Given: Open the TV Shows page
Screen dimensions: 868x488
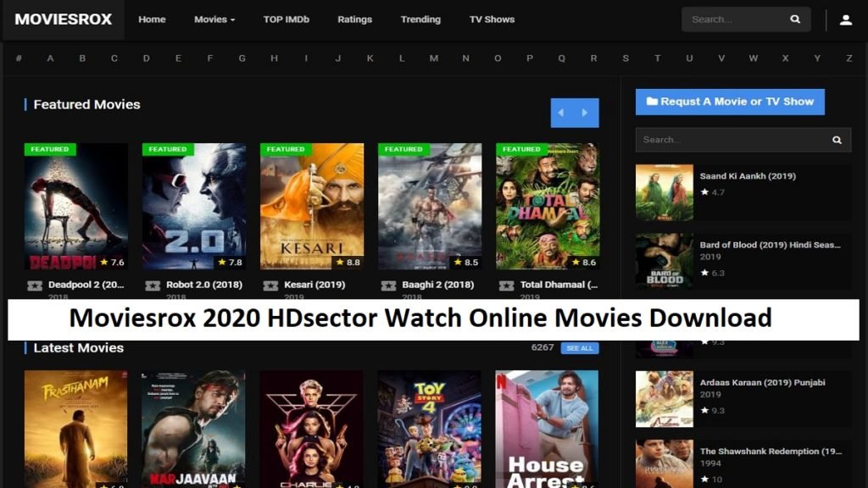Looking at the screenshot, I should click(492, 19).
